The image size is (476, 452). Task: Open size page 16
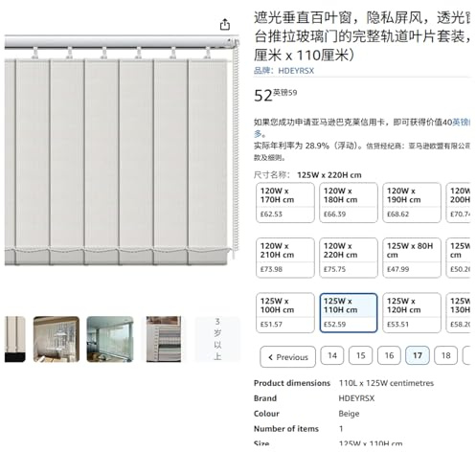(x=389, y=355)
